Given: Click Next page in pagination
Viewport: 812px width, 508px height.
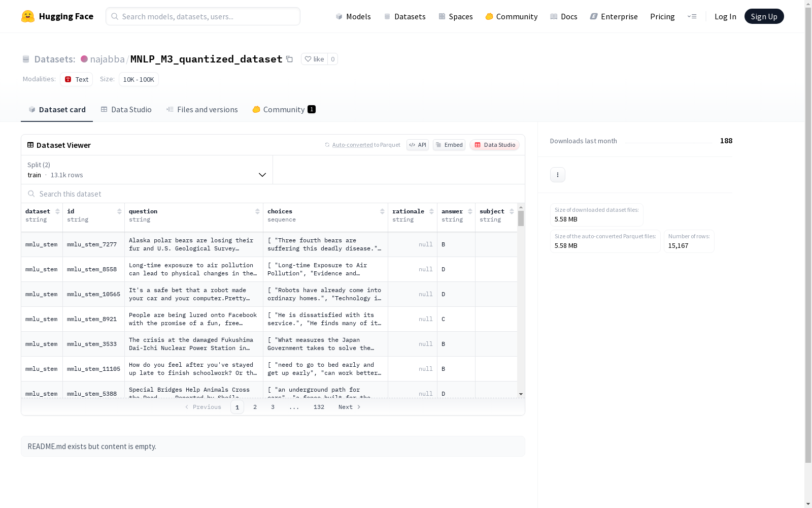Looking at the screenshot, I should coord(350,407).
